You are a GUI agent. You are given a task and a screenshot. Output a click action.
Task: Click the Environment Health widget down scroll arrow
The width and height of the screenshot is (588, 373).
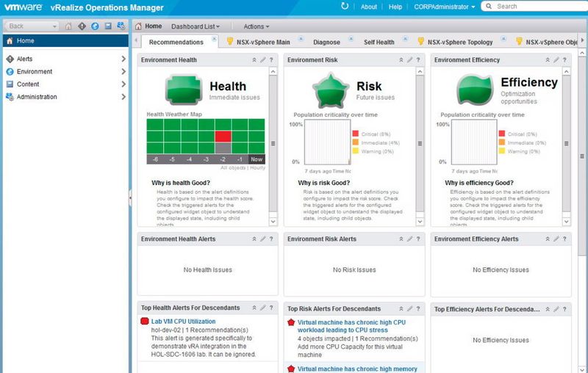click(x=273, y=221)
